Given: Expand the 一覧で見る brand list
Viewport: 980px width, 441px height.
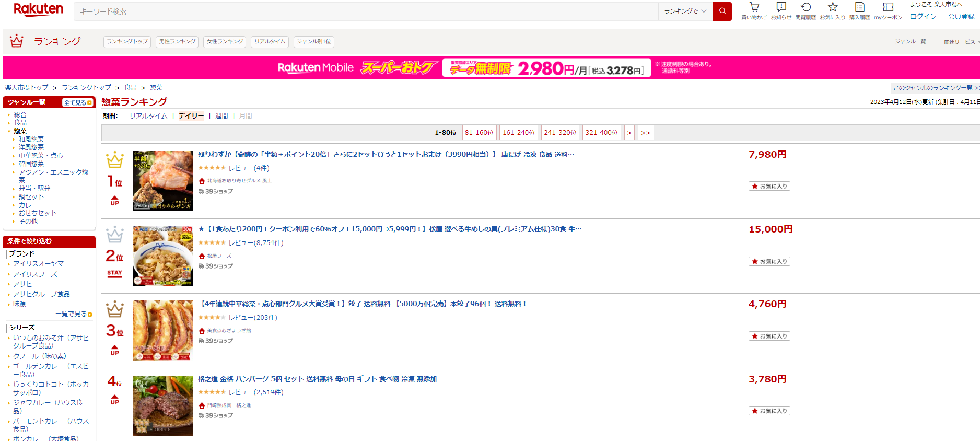Looking at the screenshot, I should [74, 314].
